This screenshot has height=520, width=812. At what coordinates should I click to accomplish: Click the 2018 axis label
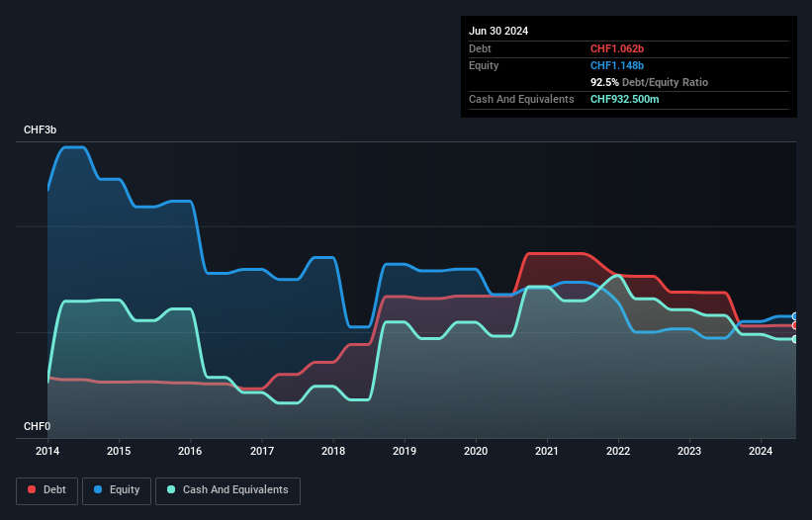click(333, 451)
